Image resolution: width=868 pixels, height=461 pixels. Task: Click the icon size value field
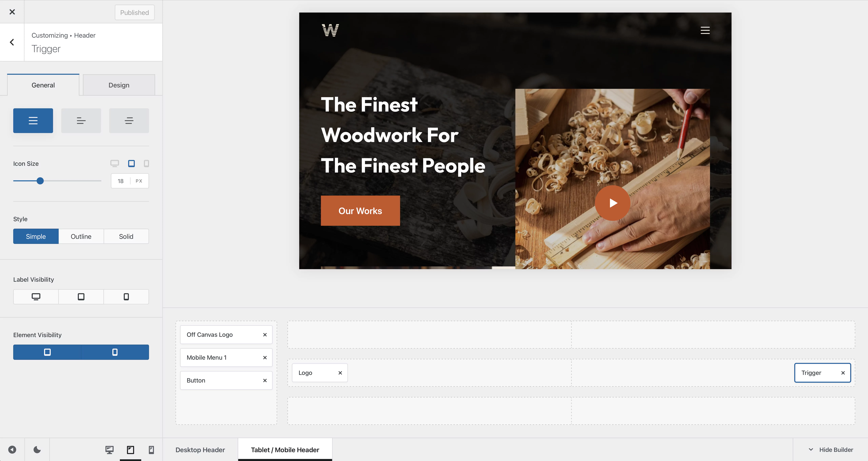121,181
